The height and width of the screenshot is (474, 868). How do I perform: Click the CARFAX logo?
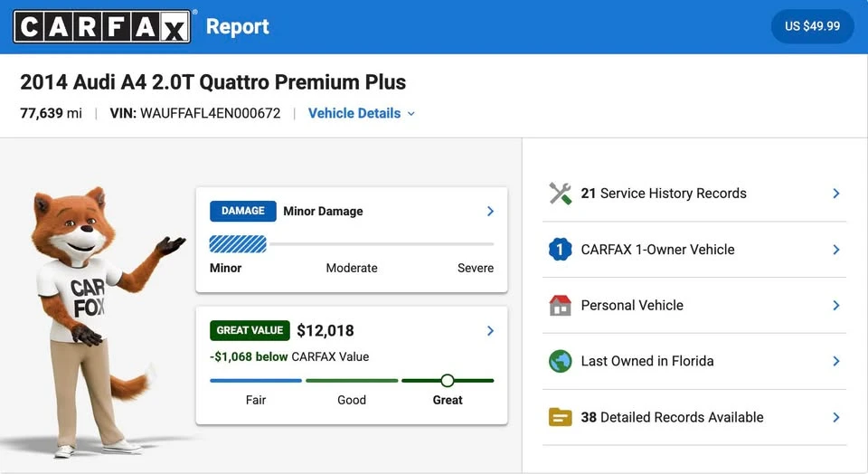click(x=102, y=26)
